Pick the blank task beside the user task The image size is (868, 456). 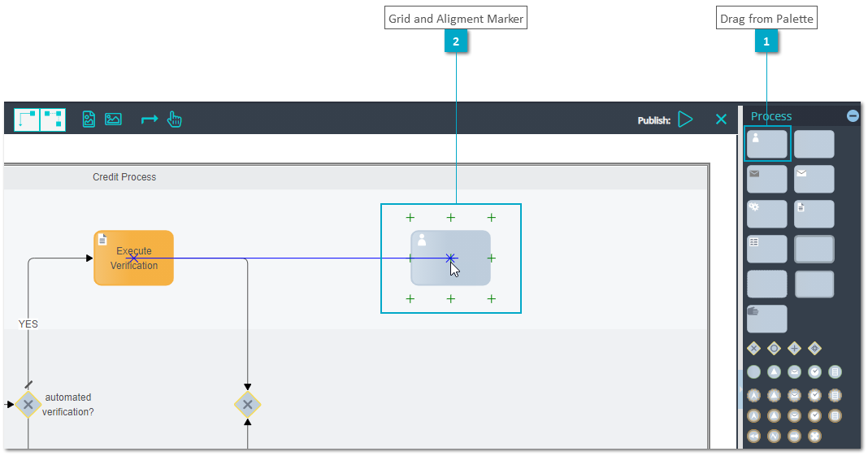point(814,144)
